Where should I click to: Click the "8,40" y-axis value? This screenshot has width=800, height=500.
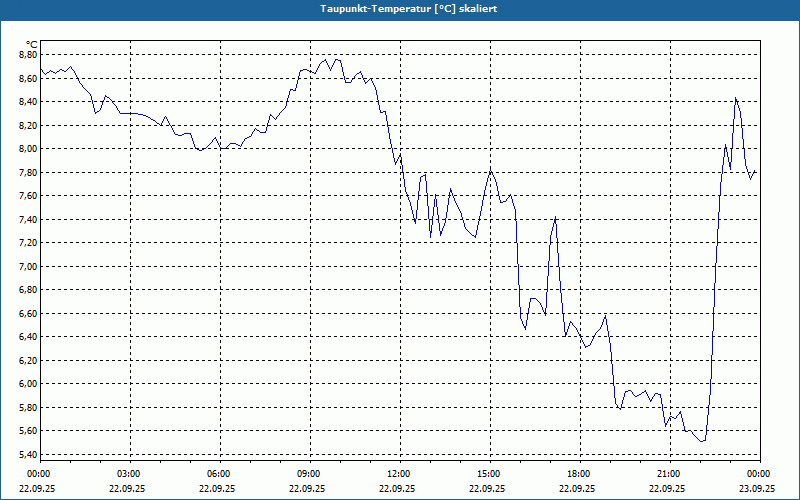click(29, 102)
